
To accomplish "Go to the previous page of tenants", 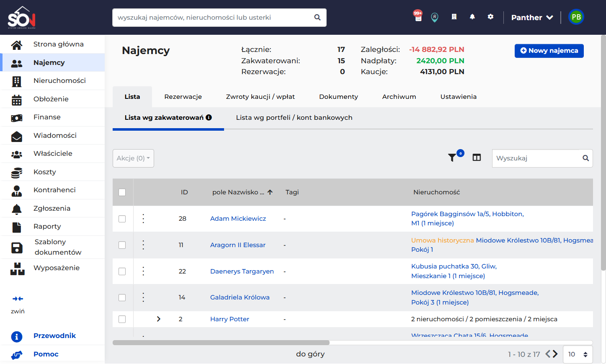I will point(548,354).
